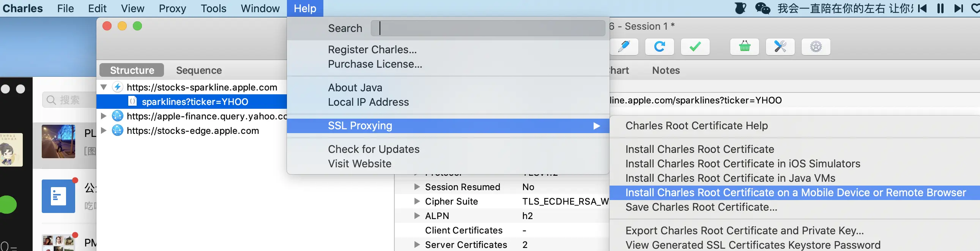Select Check for Updates
The height and width of the screenshot is (251, 980).
(448, 149)
